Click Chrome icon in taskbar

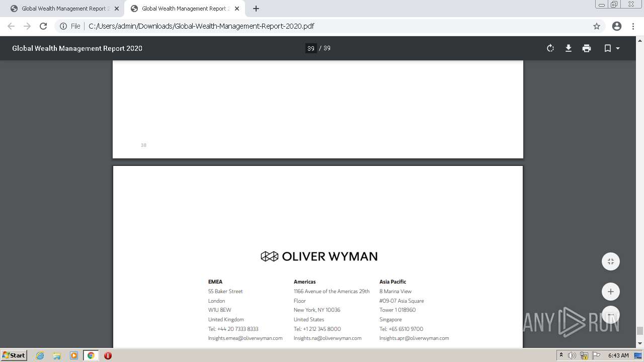91,355
